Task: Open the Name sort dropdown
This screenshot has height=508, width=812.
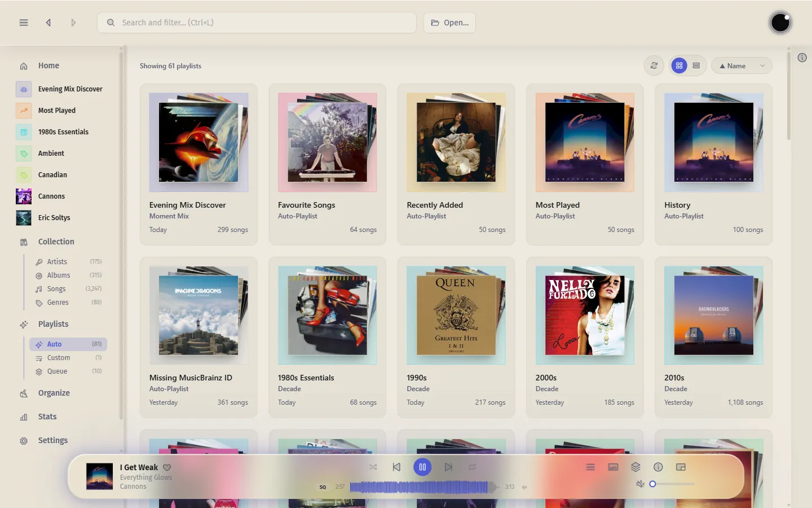Action: click(x=742, y=66)
